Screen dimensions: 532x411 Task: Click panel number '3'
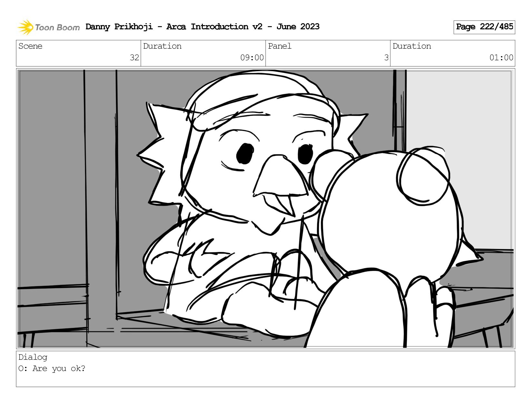coord(386,58)
